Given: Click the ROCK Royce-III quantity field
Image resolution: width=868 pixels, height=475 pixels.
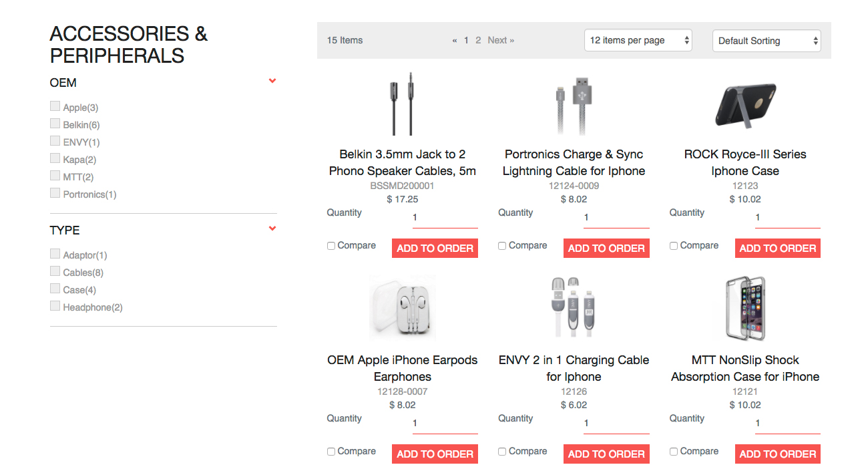Looking at the screenshot, I should point(787,218).
